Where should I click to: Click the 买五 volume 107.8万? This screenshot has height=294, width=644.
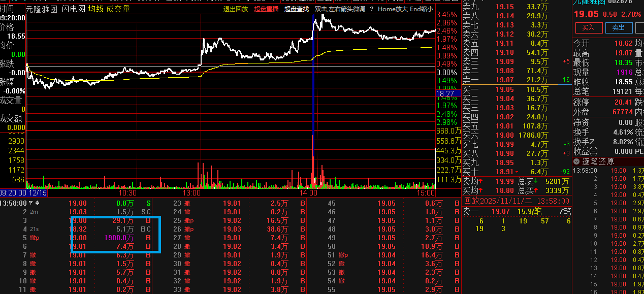coord(535,126)
